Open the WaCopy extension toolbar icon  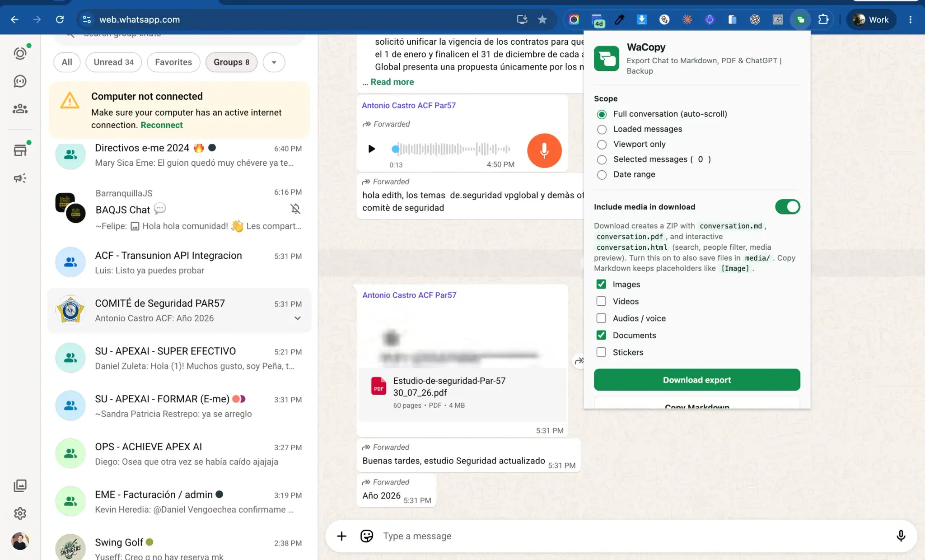[800, 19]
